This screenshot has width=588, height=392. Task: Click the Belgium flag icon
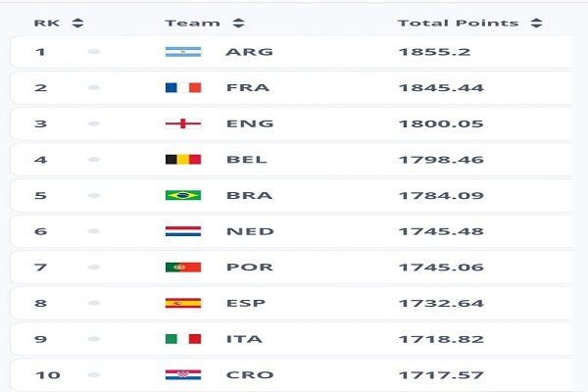(183, 160)
